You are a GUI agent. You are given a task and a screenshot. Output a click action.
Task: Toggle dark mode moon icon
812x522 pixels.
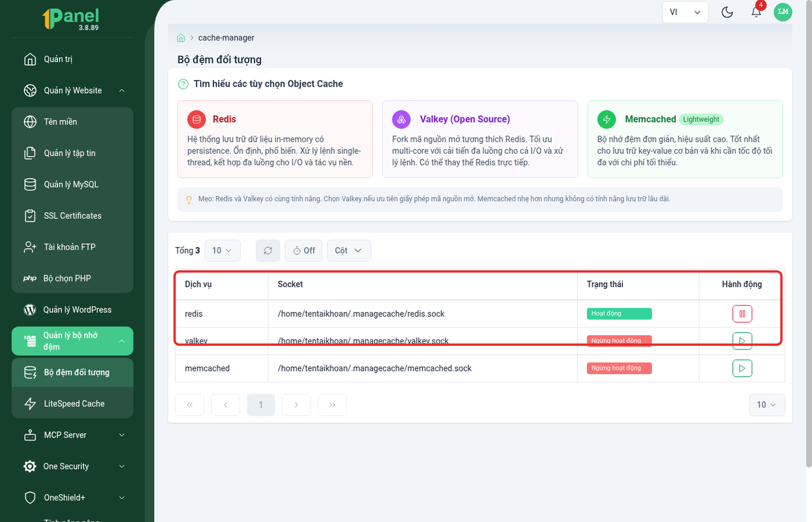(x=727, y=12)
